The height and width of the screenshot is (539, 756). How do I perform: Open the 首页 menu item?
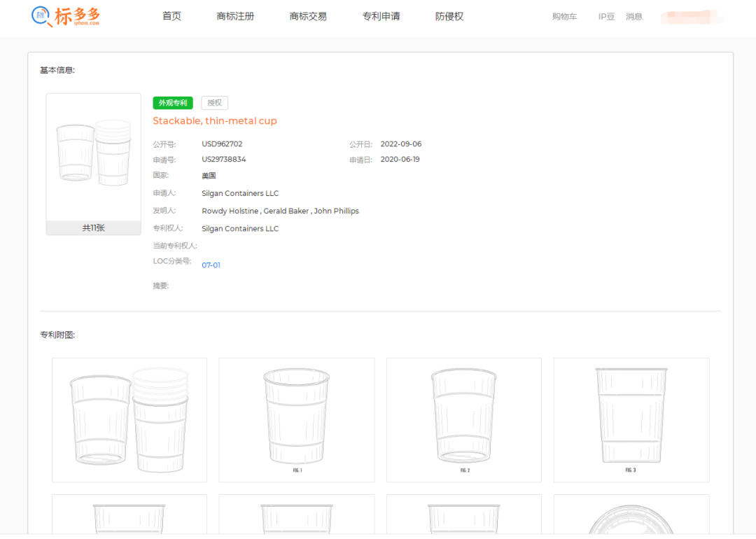coord(171,16)
